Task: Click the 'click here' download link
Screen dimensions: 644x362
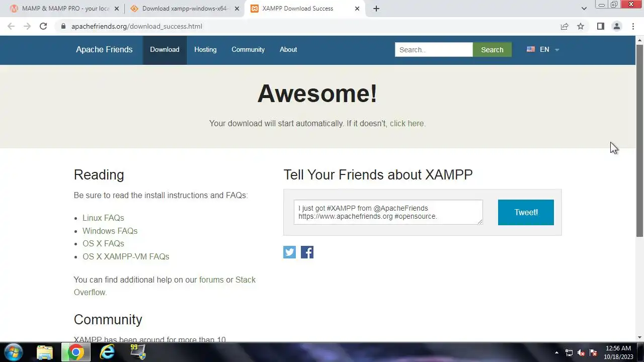Action: [407, 124]
